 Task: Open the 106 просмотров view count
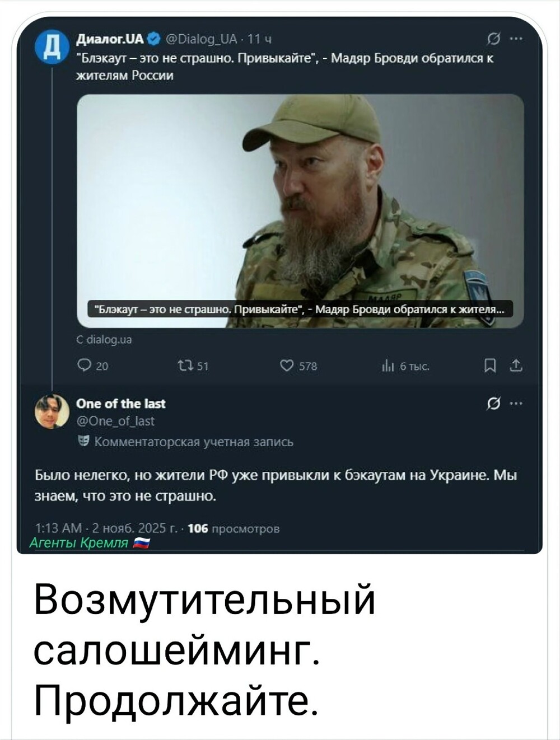click(234, 528)
